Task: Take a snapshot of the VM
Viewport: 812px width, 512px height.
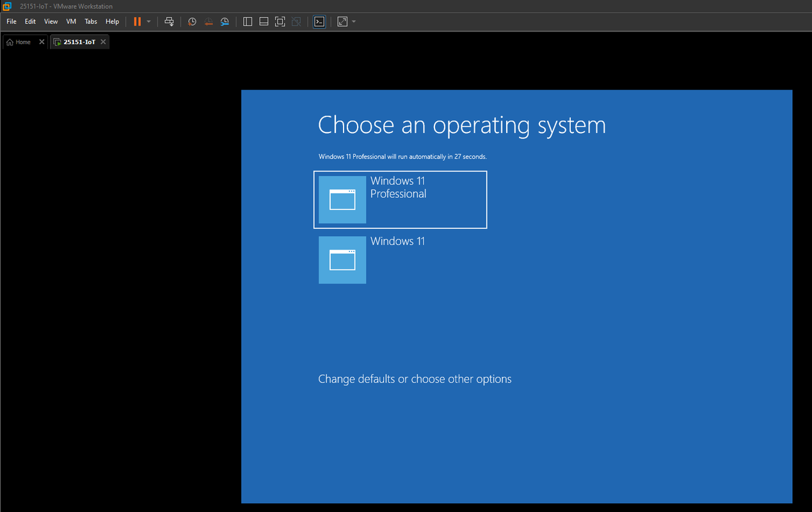Action: click(x=192, y=21)
